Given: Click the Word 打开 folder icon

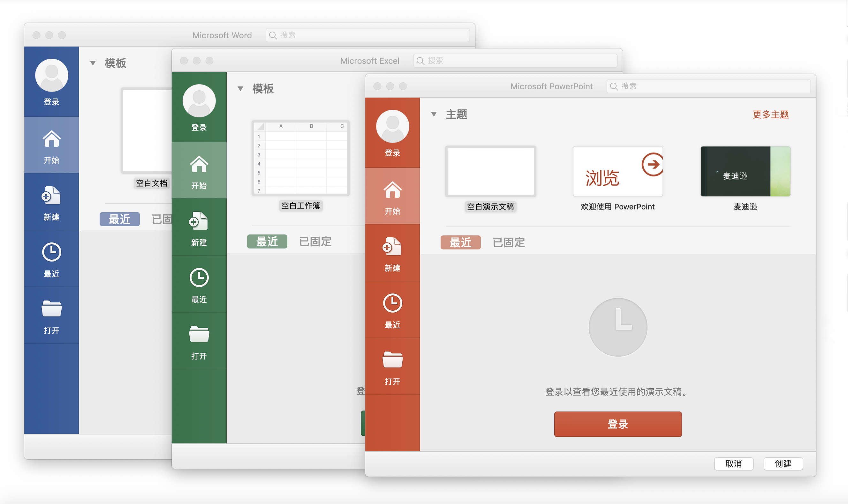Looking at the screenshot, I should (x=52, y=308).
